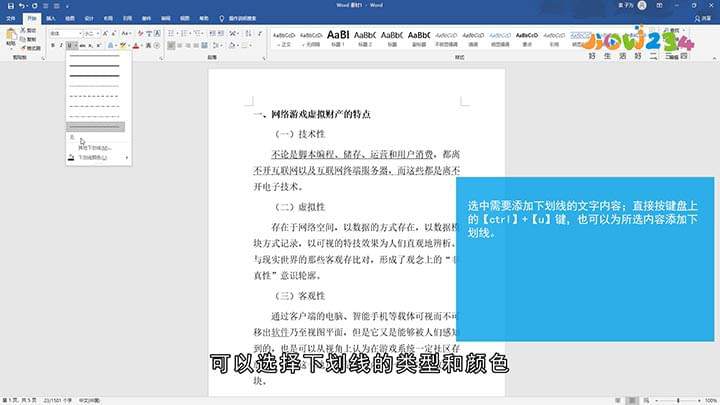Apply the Normal (正文) style
Screen dimensions: 720x405
point(284,39)
